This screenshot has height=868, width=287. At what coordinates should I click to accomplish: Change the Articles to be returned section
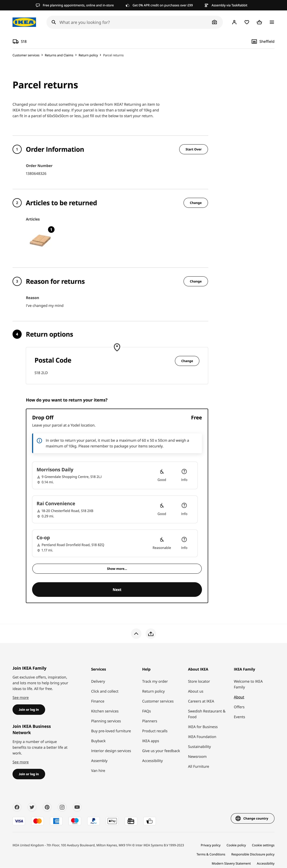(x=195, y=203)
